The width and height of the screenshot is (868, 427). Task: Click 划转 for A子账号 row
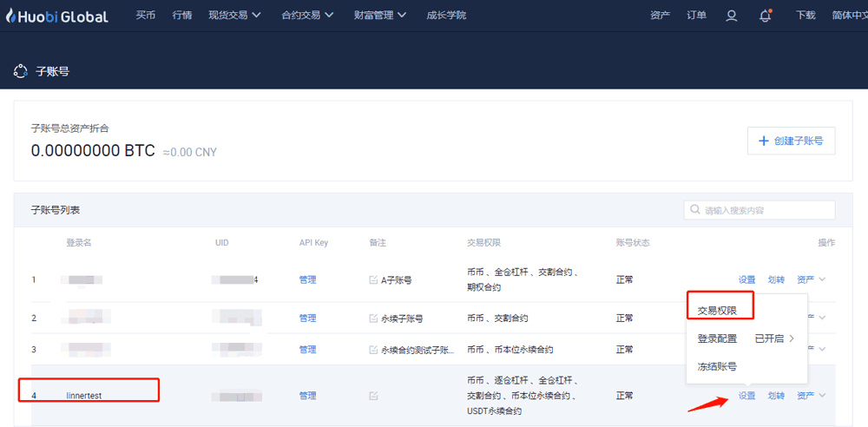[776, 279]
